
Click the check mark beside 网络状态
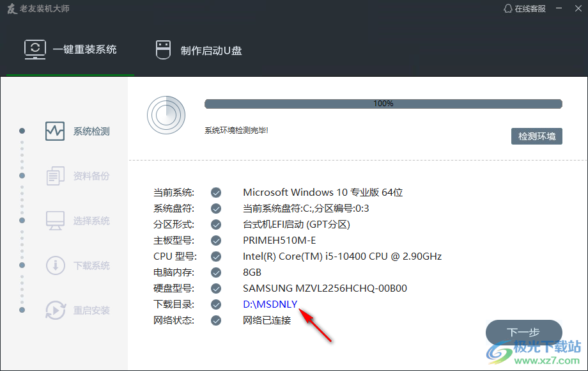tap(216, 320)
